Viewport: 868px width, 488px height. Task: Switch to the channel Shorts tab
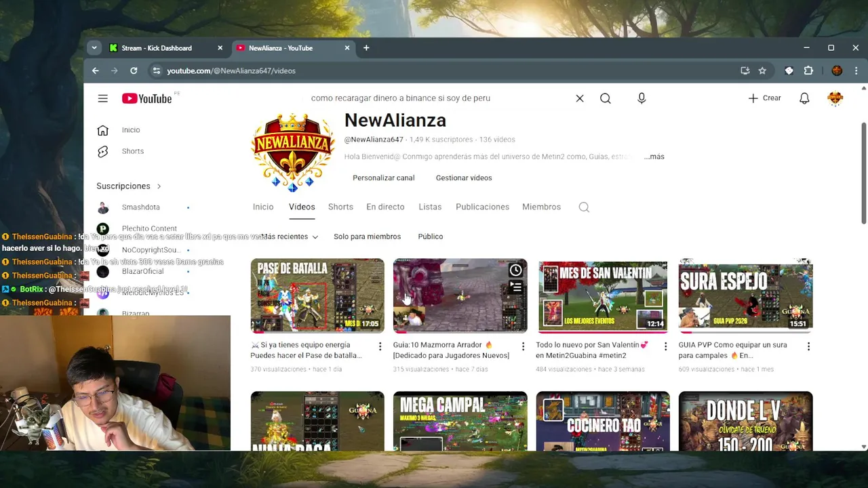point(340,207)
